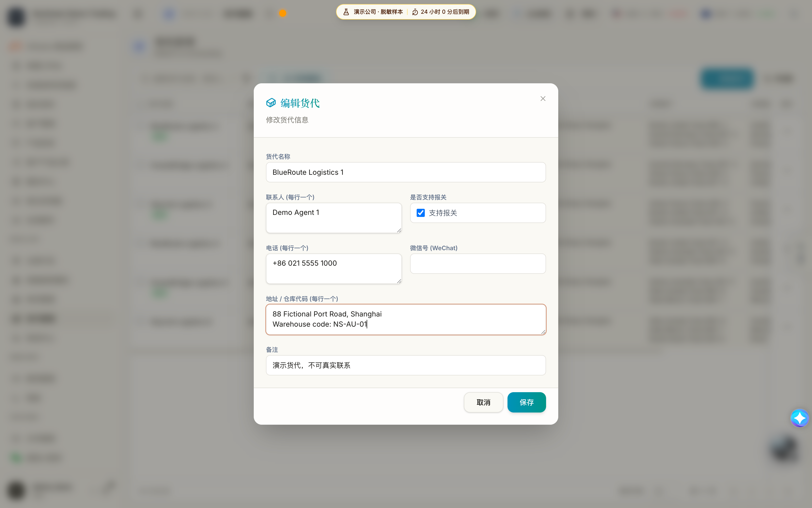Click the 地址 / 仓库代码 textarea
The image size is (812, 508).
click(x=406, y=320)
